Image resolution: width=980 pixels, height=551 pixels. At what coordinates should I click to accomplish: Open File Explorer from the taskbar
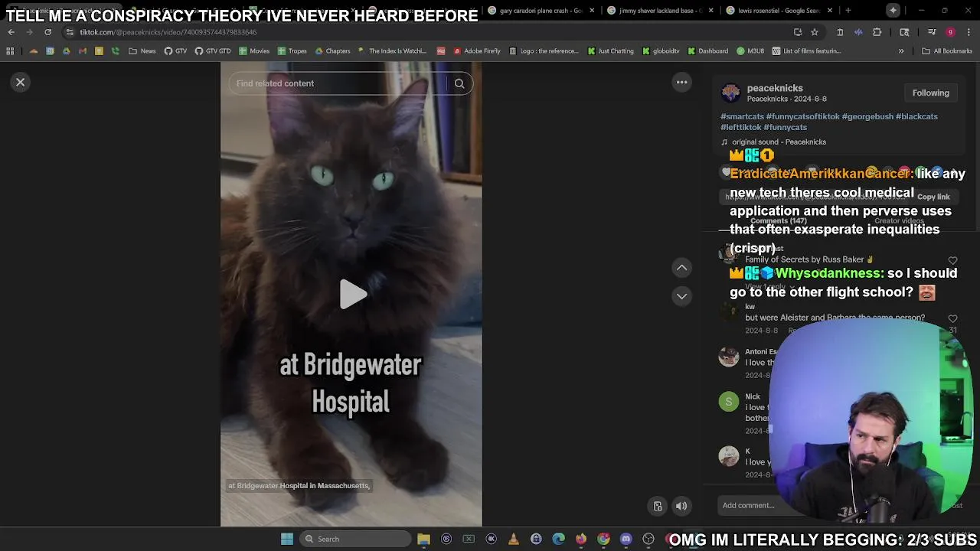[423, 539]
